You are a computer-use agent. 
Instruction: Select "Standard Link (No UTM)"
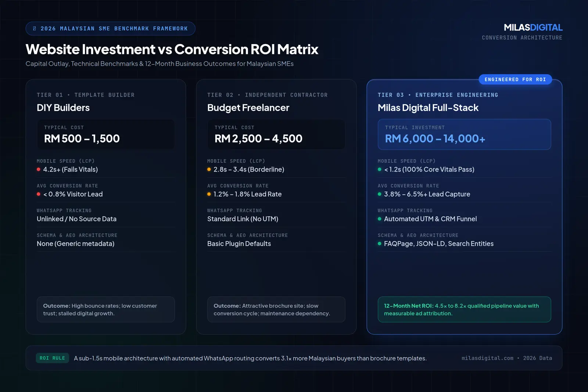(243, 219)
